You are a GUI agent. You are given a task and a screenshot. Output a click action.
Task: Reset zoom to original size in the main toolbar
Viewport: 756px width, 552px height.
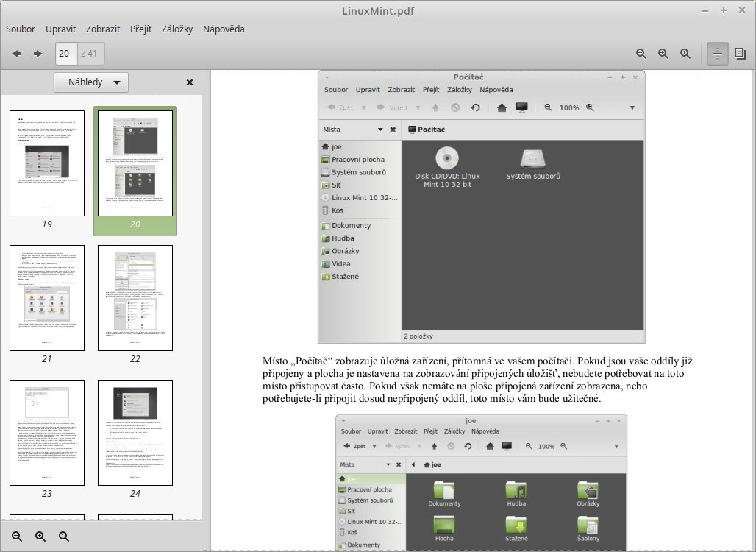coord(685,54)
